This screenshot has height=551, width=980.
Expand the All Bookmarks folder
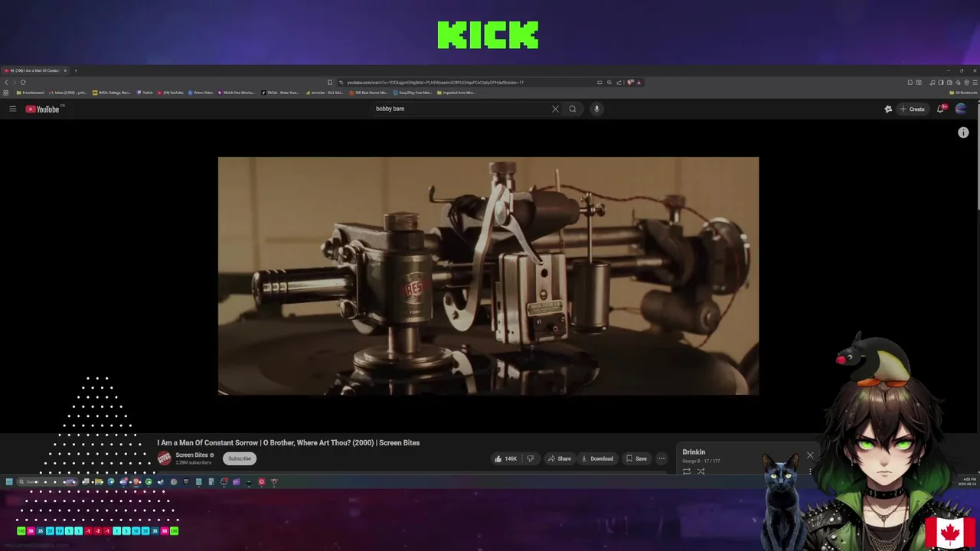[962, 93]
